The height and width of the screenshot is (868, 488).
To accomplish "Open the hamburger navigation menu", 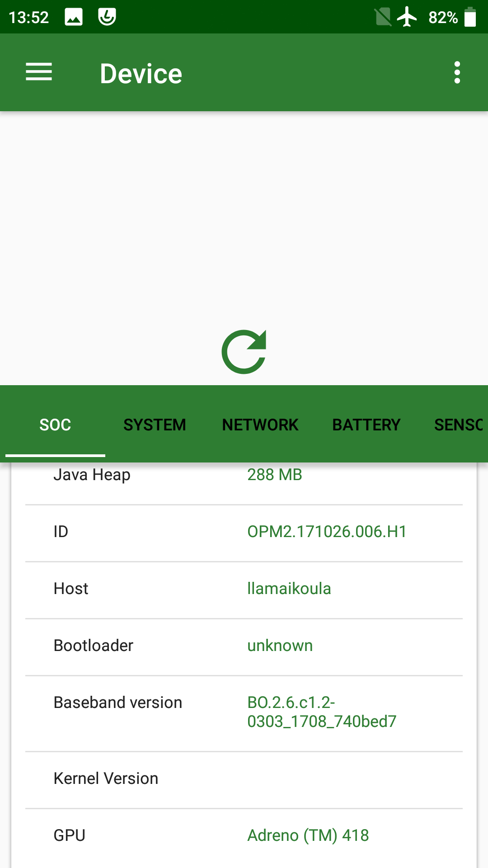I will (39, 72).
